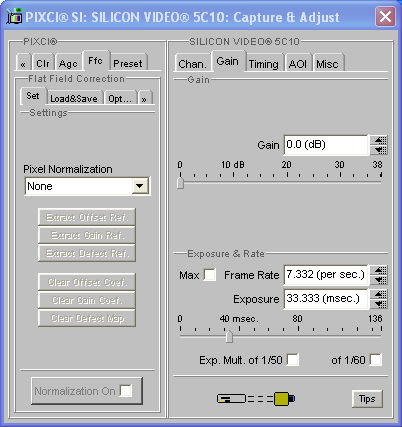Open the Pixel Normalization dropdown
402x427 pixels.
88,186
